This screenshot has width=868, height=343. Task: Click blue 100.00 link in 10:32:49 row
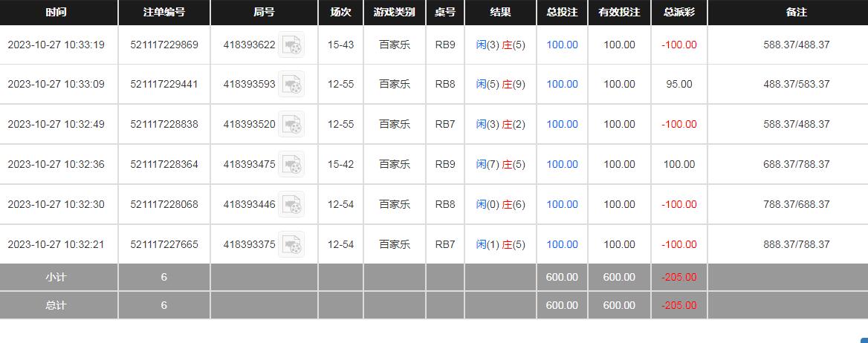click(x=562, y=125)
